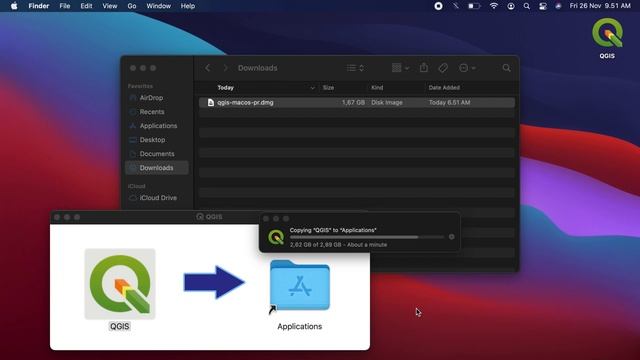Screen dimensions: 640x360
Task: Click the 1,67 GB size cell
Action: pos(353,102)
